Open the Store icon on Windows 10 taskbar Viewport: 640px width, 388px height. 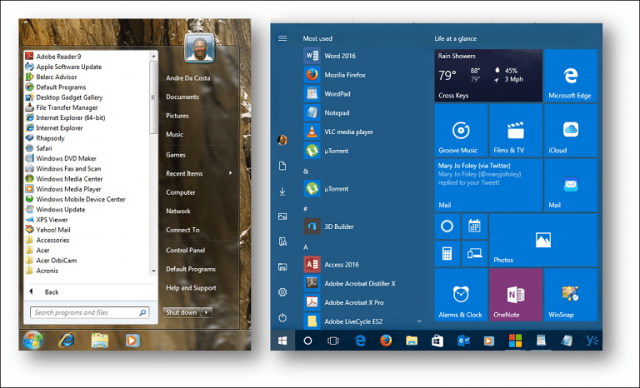coord(437,340)
